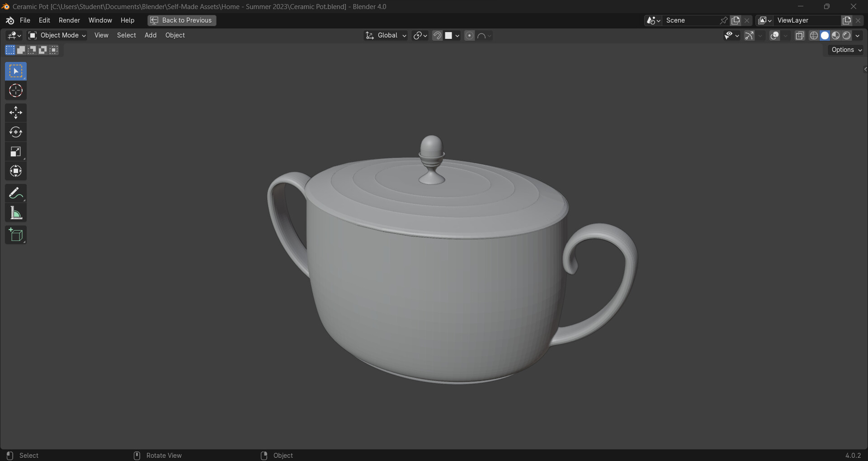The width and height of the screenshot is (868, 461).
Task: Click the Back to Previous button
Action: click(181, 20)
